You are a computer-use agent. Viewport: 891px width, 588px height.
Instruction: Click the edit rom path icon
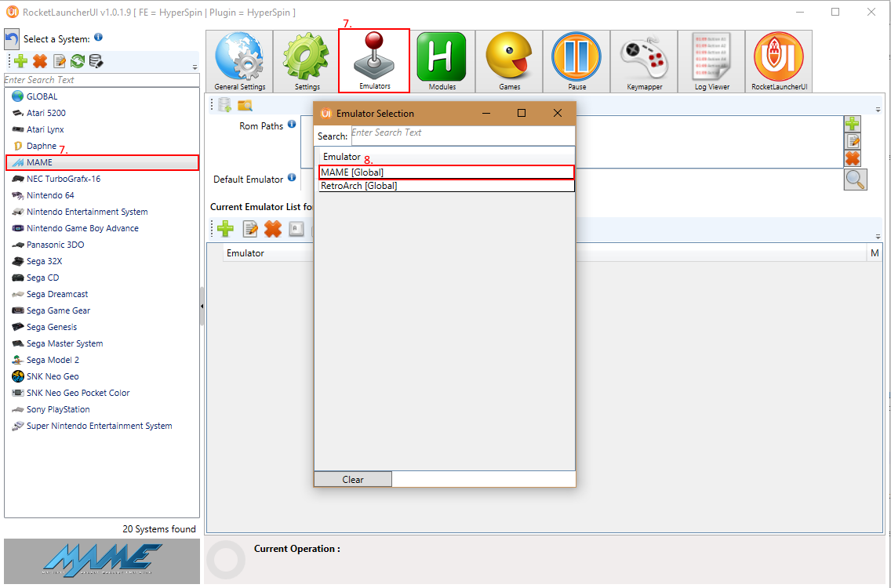coord(853,141)
